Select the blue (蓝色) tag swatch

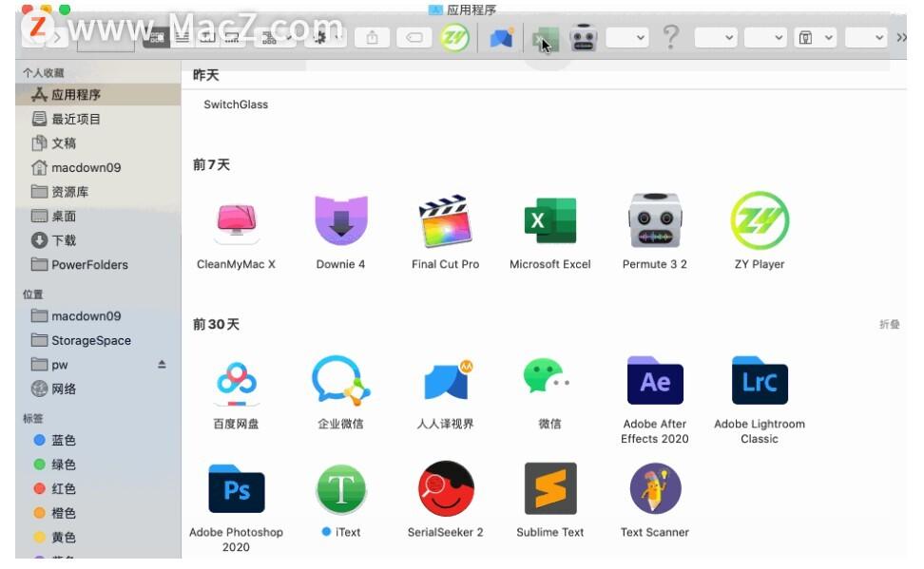click(37, 440)
